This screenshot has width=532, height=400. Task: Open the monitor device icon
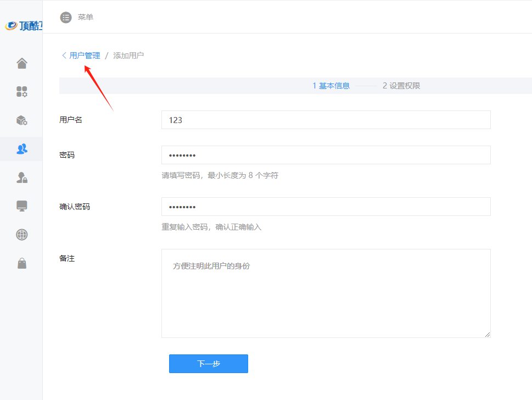(22, 206)
